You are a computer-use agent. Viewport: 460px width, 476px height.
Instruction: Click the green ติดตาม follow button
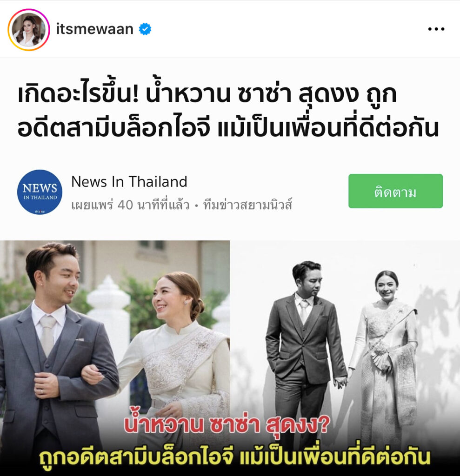pos(395,191)
